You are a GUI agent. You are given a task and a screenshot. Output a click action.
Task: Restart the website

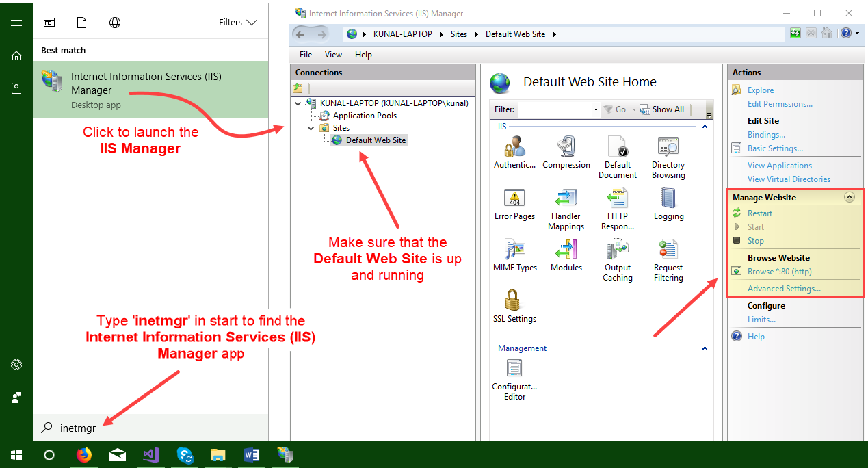click(760, 213)
